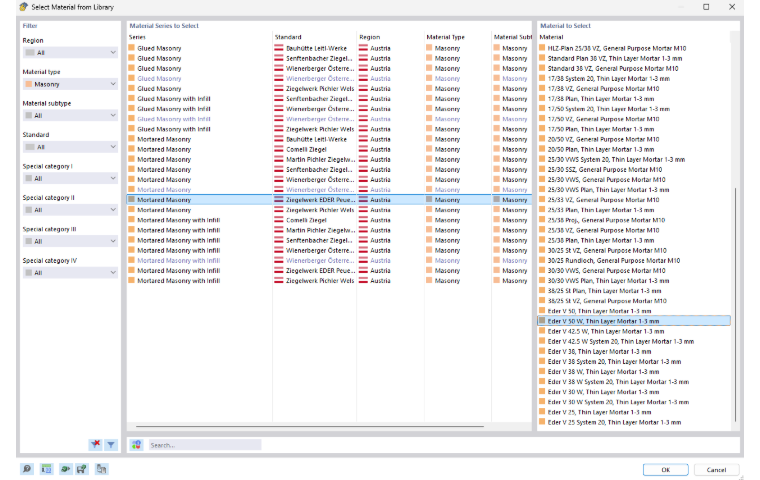Expand the Material subtype dropdown
Screen dimensions: 760x480
pyautogui.click(x=70, y=115)
